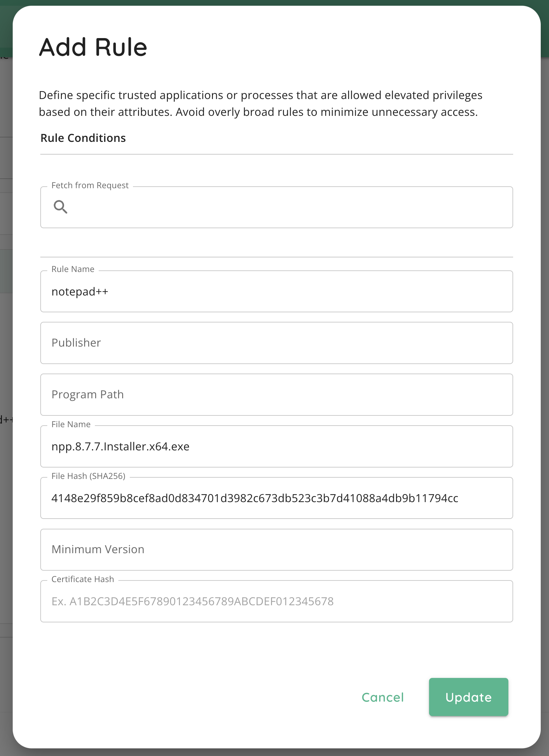Click the File Hash (SHA256) floating label
549x756 pixels.
(88, 476)
